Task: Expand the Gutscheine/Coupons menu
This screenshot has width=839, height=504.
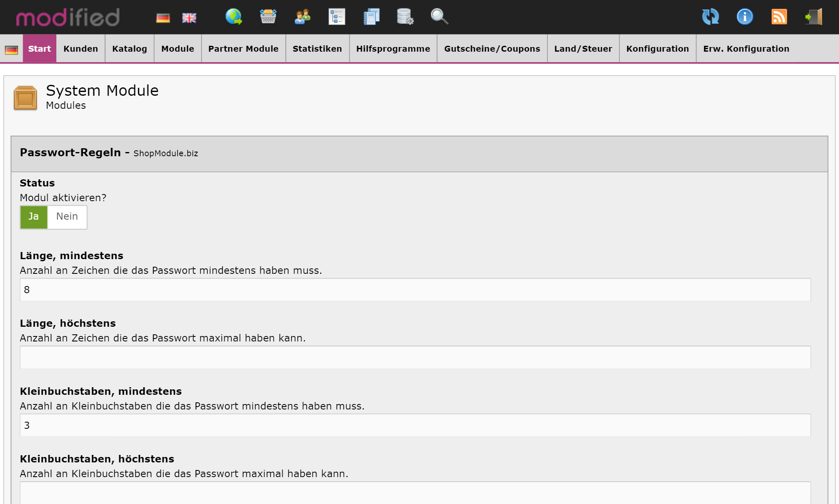Action: (x=492, y=49)
